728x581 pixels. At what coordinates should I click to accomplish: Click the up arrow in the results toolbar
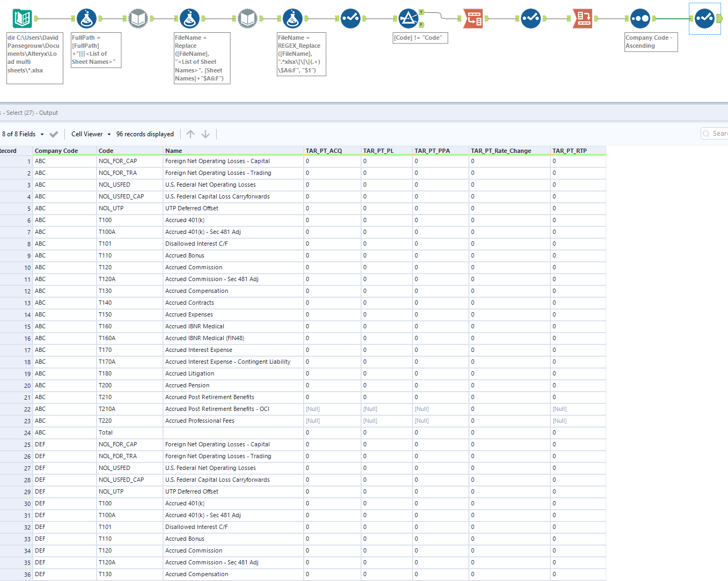[190, 134]
